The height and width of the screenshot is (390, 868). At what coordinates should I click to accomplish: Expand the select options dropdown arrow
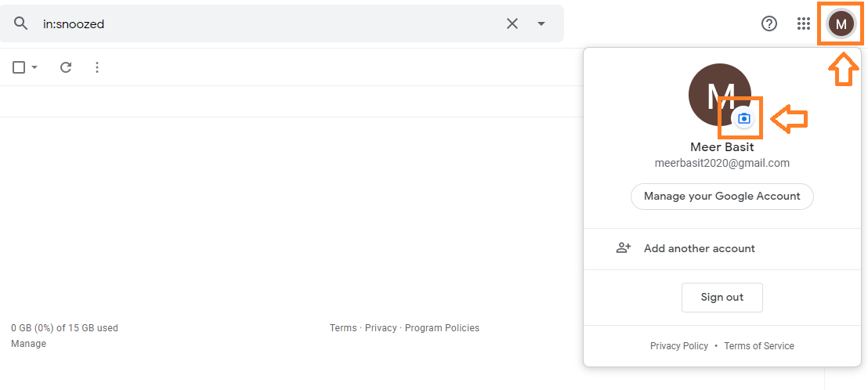point(34,67)
